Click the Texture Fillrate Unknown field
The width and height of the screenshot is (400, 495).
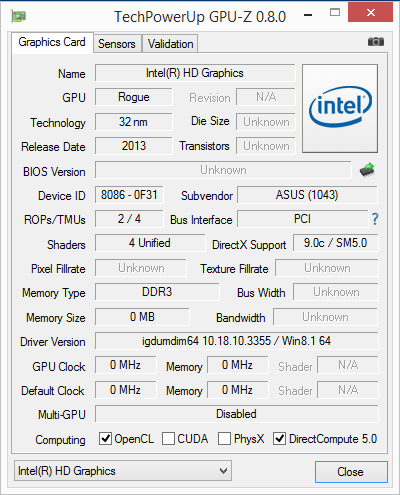point(327,268)
